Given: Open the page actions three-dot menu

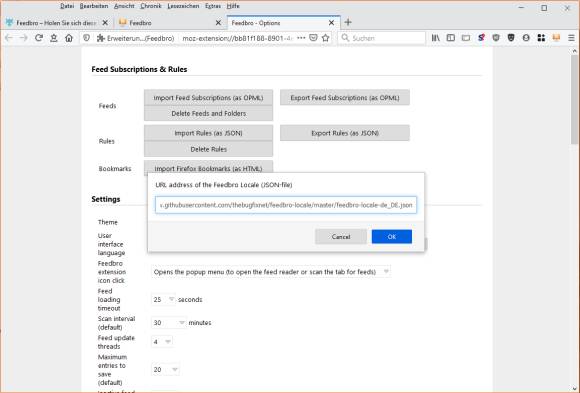Looking at the screenshot, I should coord(301,38).
